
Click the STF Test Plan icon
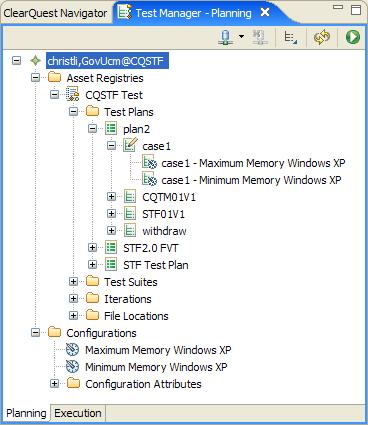[x=111, y=265]
